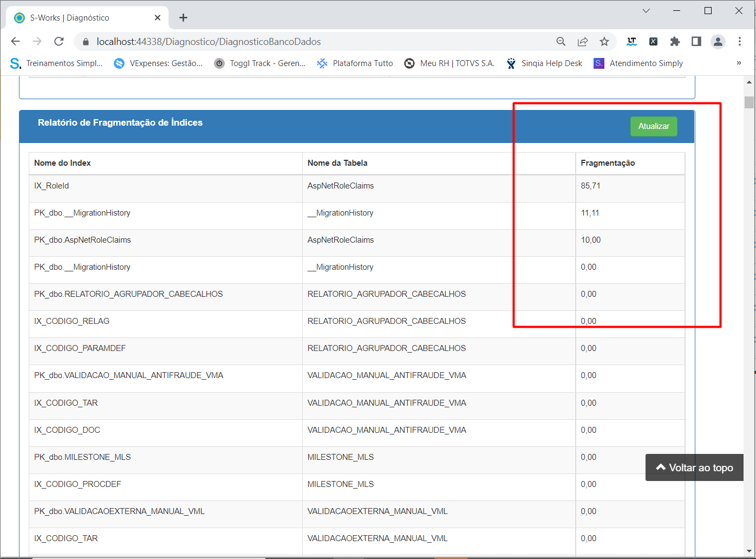The width and height of the screenshot is (756, 559).
Task: Open Toggl Track bookmark
Action: tap(260, 63)
